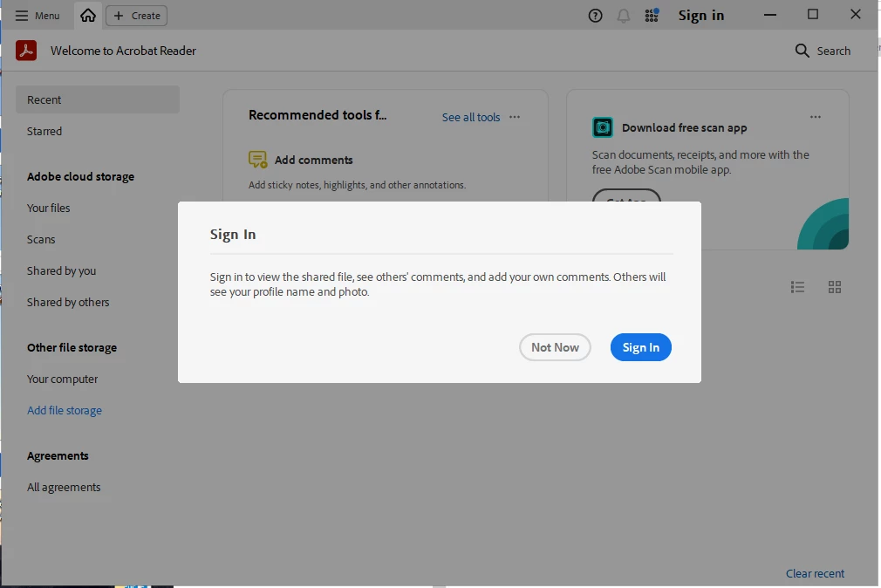The width and height of the screenshot is (881, 588).
Task: Switch to list view icon
Action: point(797,287)
